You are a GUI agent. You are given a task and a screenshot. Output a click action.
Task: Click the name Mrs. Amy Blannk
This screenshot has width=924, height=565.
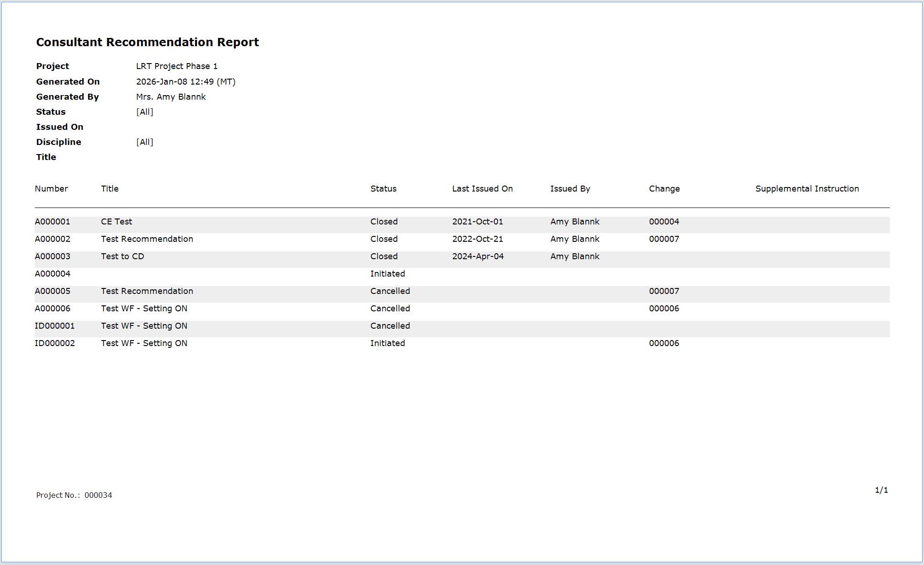171,97
